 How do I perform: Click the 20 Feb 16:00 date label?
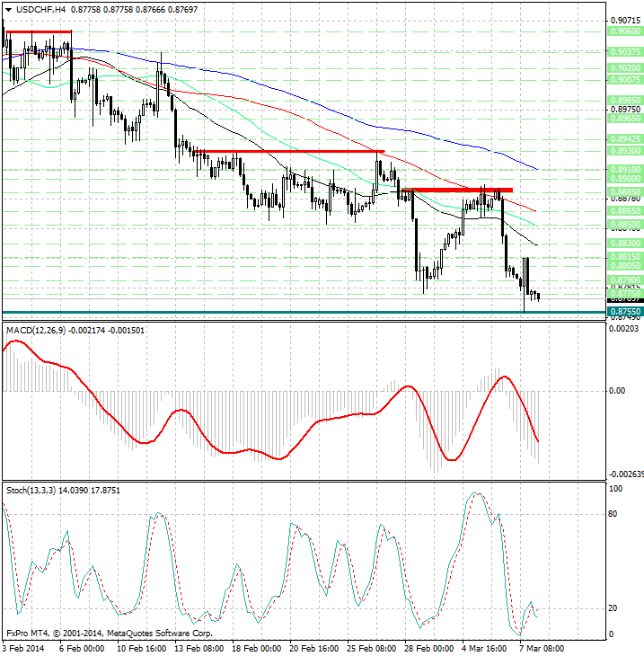click(313, 649)
